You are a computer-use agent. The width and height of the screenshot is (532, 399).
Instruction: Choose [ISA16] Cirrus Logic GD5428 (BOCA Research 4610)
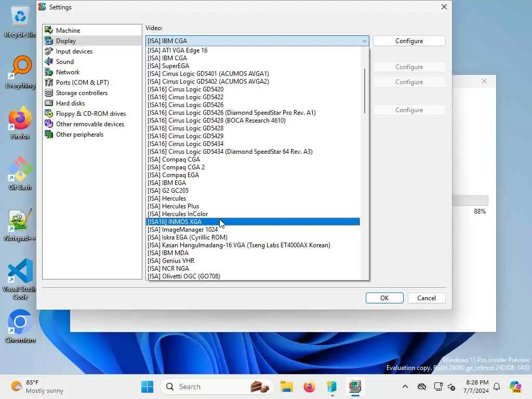(x=253, y=121)
